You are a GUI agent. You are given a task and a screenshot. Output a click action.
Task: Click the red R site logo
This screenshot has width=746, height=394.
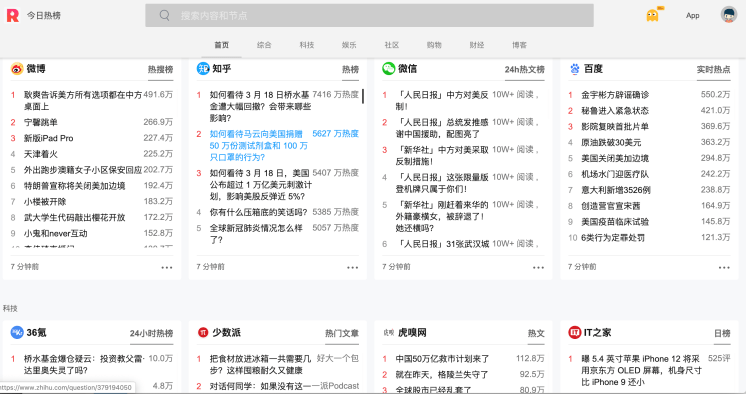tap(13, 16)
